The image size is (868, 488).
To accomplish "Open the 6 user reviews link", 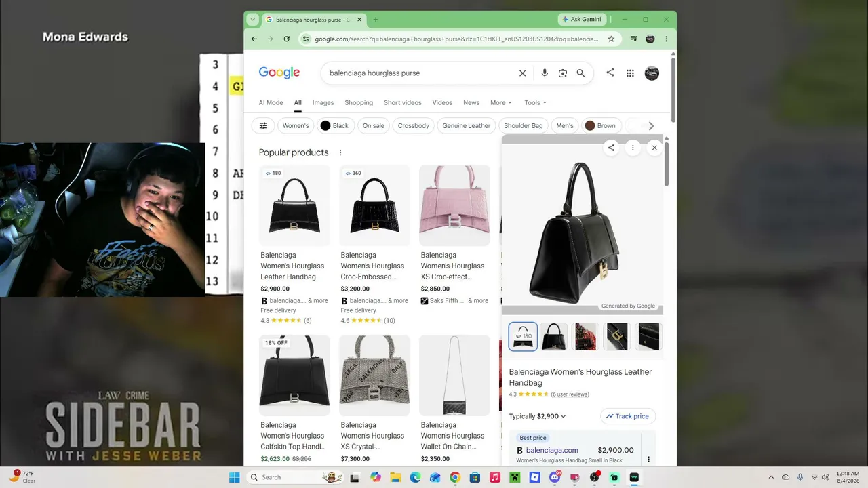I will point(570,394).
